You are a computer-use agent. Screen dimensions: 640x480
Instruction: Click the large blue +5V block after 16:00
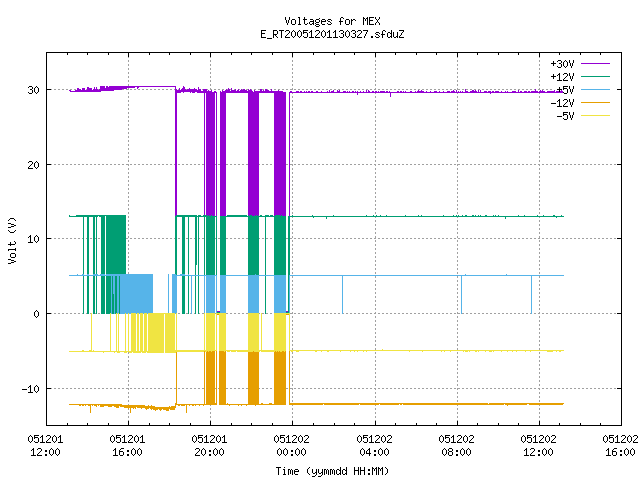click(x=136, y=294)
